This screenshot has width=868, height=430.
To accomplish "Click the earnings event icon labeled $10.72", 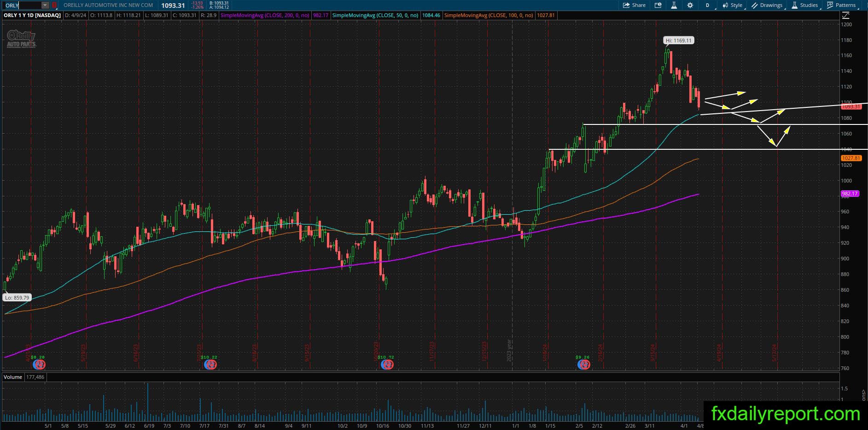I will tap(387, 365).
